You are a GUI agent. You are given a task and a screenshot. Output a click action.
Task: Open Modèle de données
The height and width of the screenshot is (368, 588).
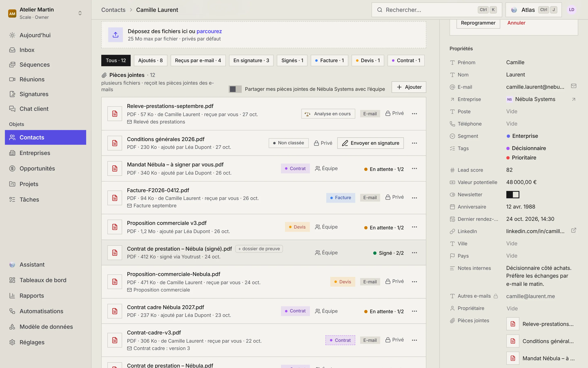(x=46, y=327)
